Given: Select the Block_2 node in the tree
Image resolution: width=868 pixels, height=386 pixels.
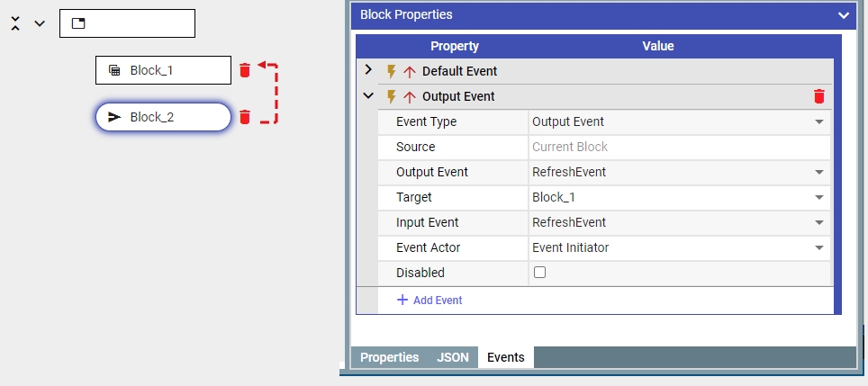Looking at the screenshot, I should pos(163,117).
